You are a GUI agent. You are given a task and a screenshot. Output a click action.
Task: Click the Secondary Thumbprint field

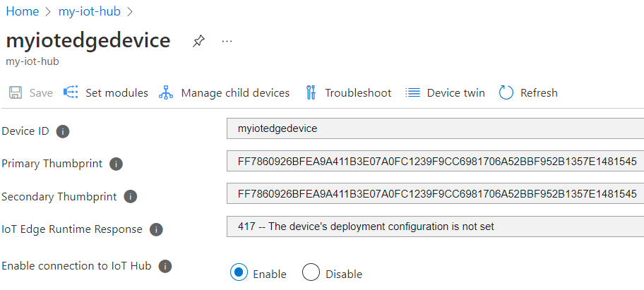pyautogui.click(x=435, y=193)
